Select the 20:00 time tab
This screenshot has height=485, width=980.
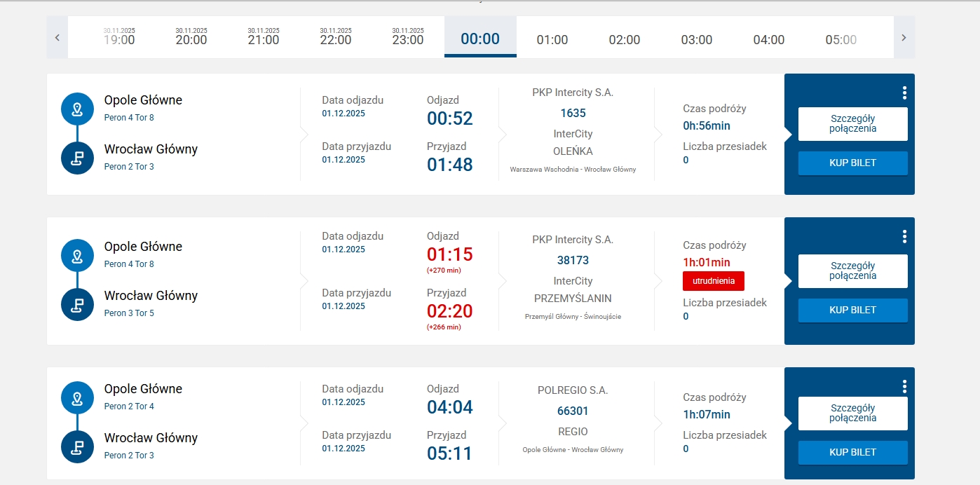click(x=191, y=36)
